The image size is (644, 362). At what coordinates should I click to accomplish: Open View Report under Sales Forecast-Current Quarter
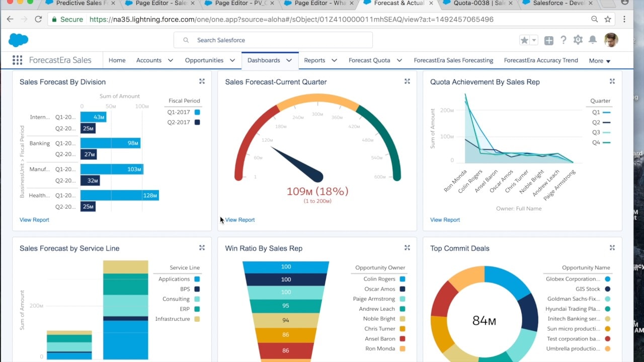pos(240,220)
